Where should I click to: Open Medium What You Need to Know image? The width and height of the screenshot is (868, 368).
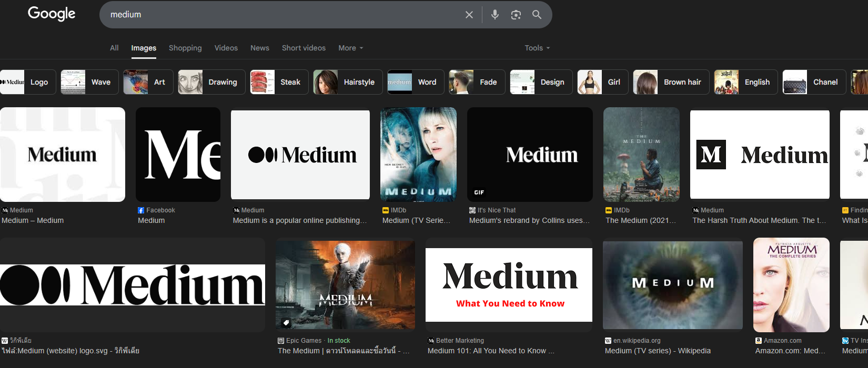(x=509, y=285)
